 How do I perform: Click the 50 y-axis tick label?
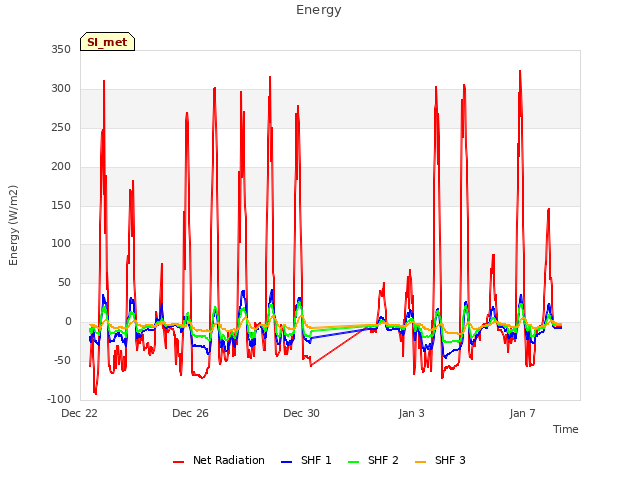64,282
